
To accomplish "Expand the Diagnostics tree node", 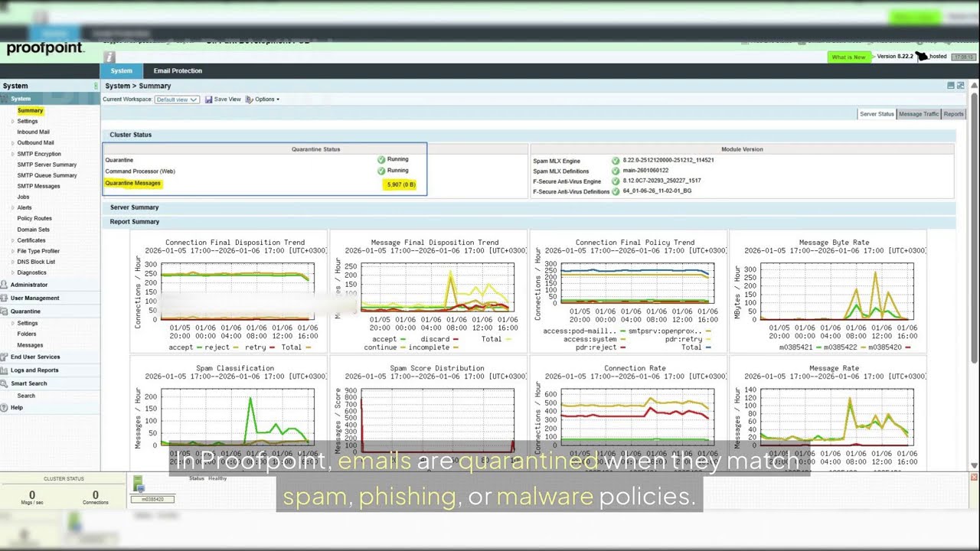I will tap(12, 272).
